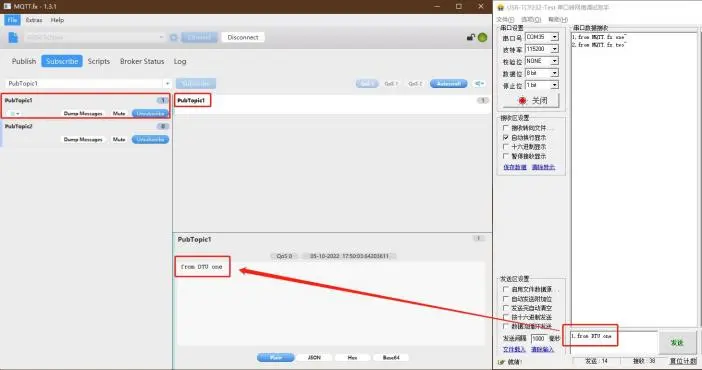Expand the connection profile dropdown

(x=161, y=38)
